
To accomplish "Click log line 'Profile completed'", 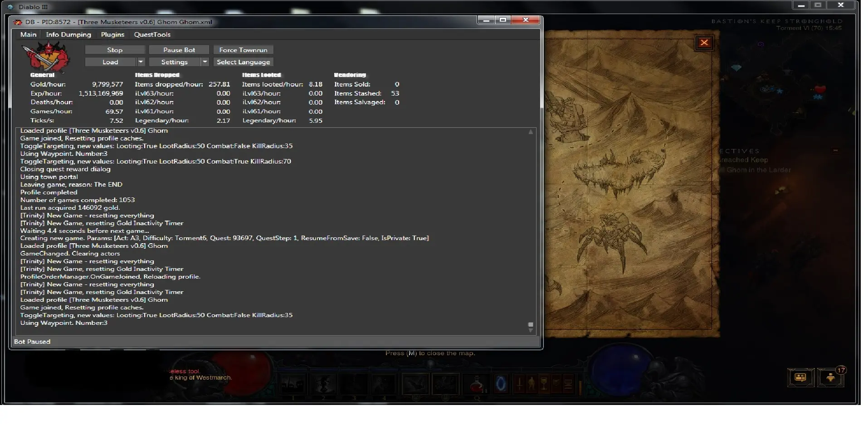I will [49, 192].
